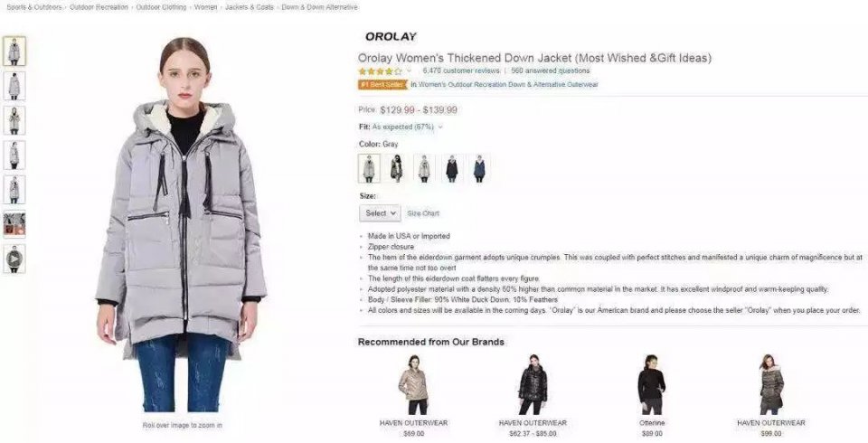Choose the navy blue jacket color swatch
This screenshot has width=868, height=443.
479,168
